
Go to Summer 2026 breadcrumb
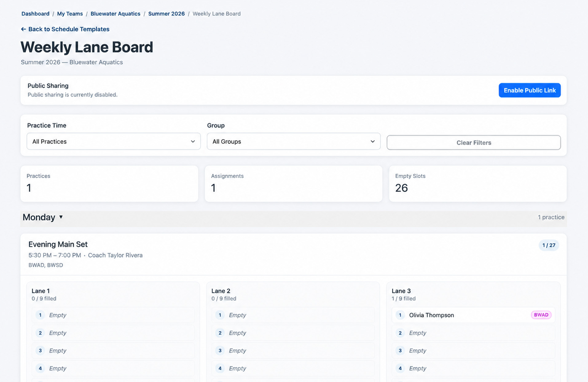(x=167, y=14)
